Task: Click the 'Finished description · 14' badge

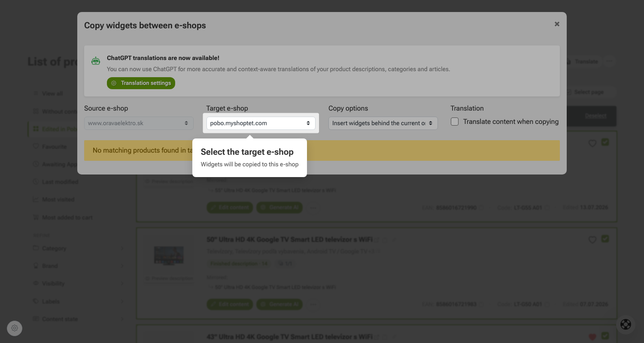Action: [238, 264]
